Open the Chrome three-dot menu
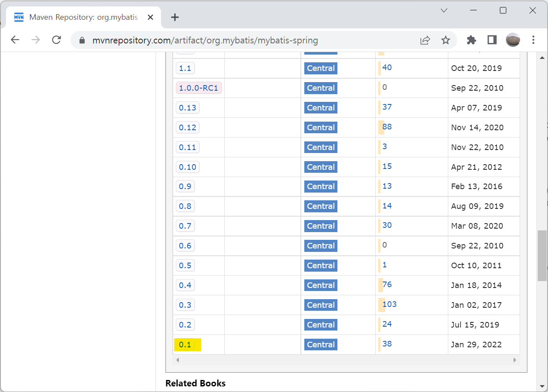The image size is (548, 392). click(x=533, y=40)
